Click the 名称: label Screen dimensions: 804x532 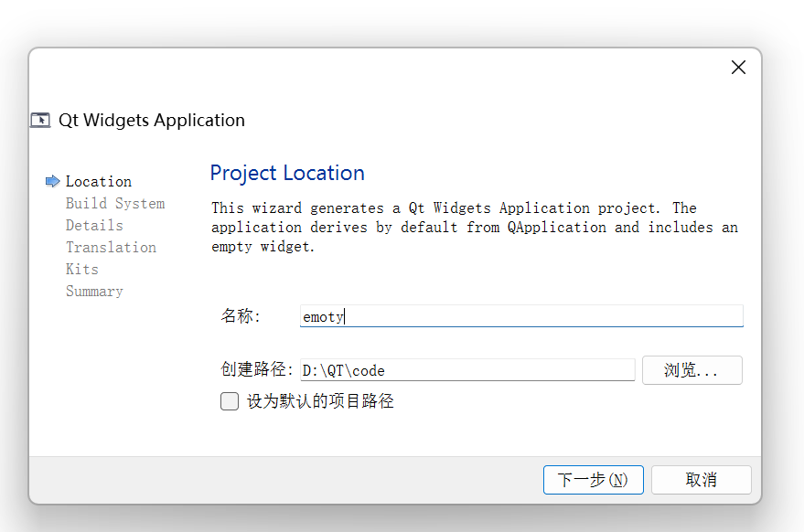241,315
